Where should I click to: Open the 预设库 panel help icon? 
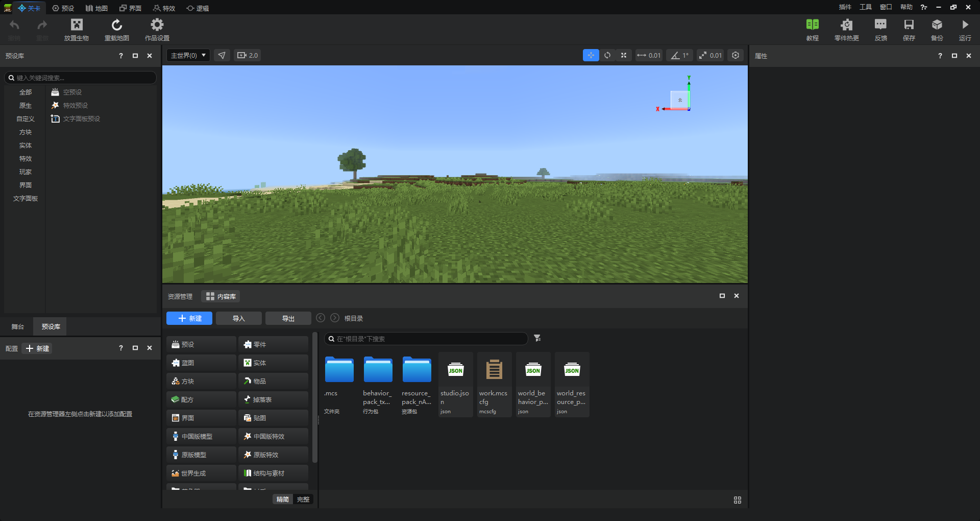point(121,56)
